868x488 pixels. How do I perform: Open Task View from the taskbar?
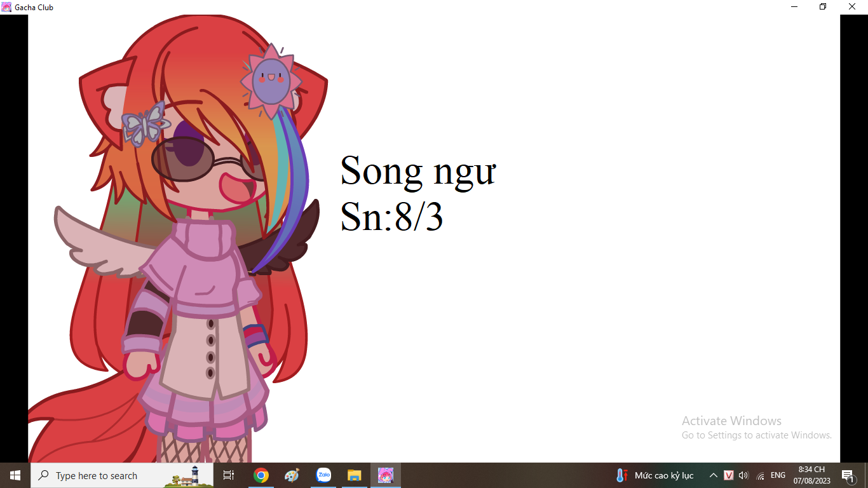pyautogui.click(x=229, y=475)
